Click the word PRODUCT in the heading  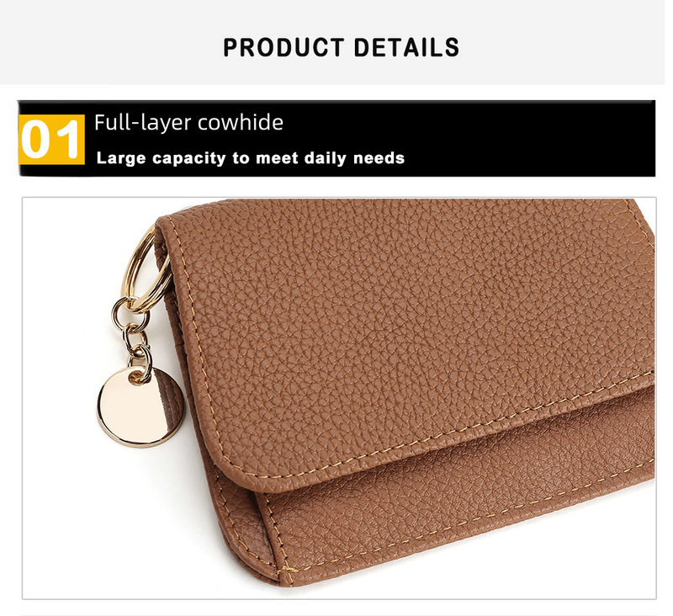pyautogui.click(x=284, y=47)
